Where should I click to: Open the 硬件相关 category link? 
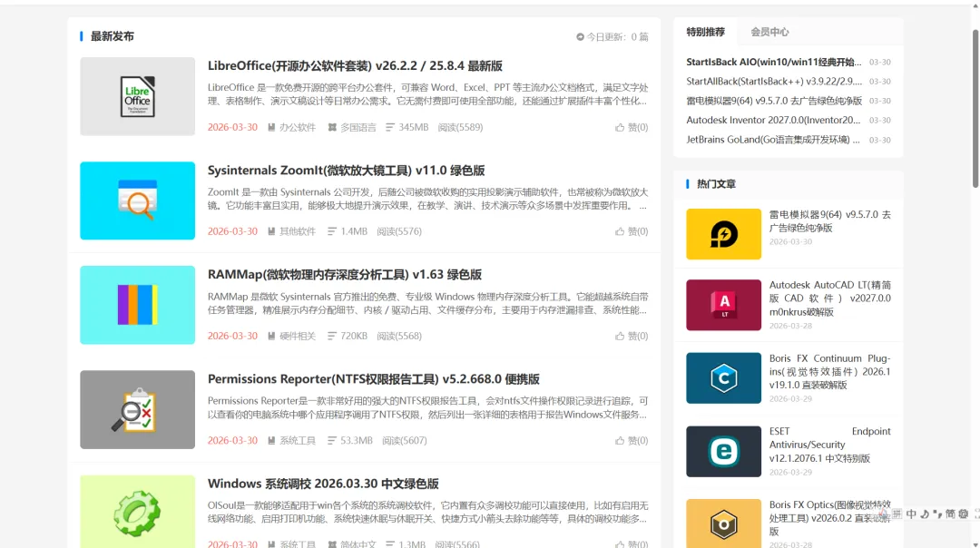(298, 337)
